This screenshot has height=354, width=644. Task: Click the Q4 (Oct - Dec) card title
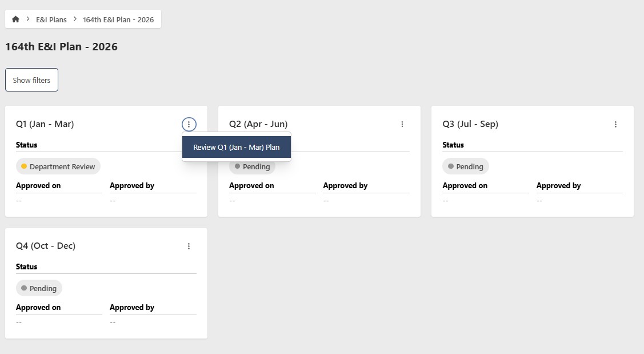coord(46,246)
